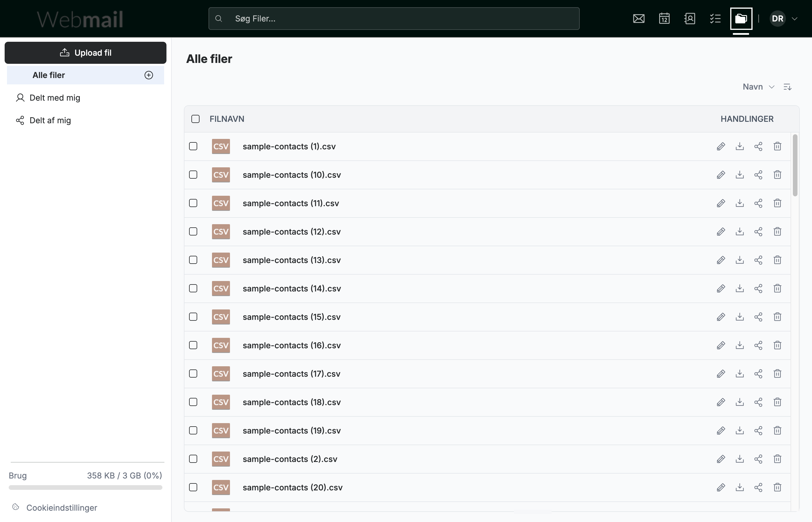
Task: Check the box for sample-contacts (10).csv
Action: [x=193, y=175]
